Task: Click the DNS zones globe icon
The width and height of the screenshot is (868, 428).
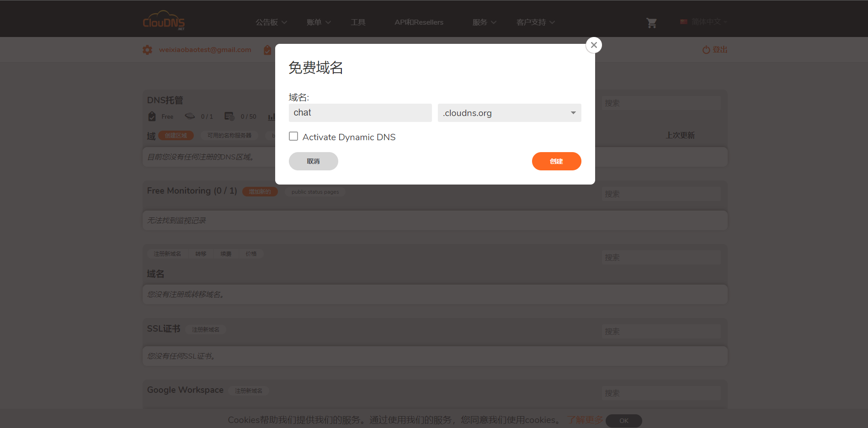Action: [x=190, y=116]
